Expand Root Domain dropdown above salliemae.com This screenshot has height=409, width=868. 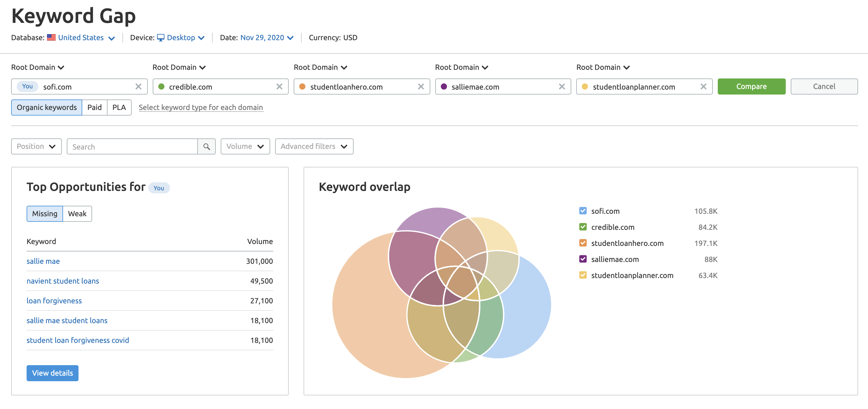[x=462, y=67]
